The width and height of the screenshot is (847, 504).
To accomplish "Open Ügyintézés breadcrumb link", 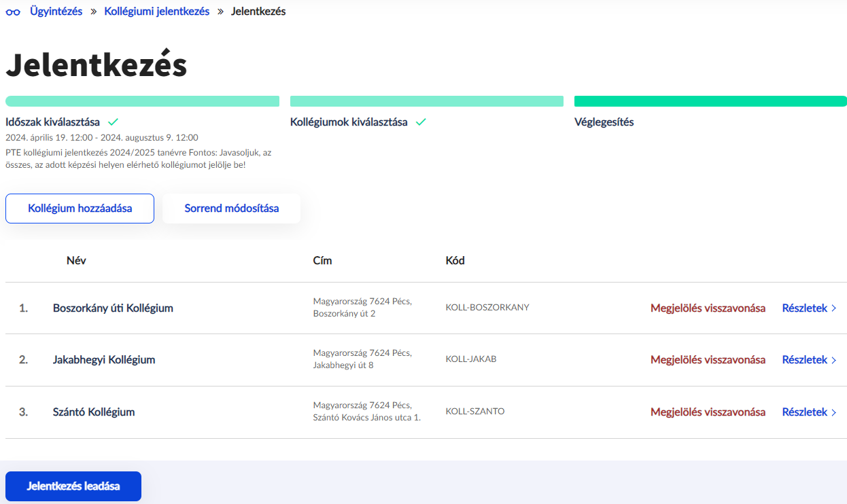I will (x=56, y=12).
